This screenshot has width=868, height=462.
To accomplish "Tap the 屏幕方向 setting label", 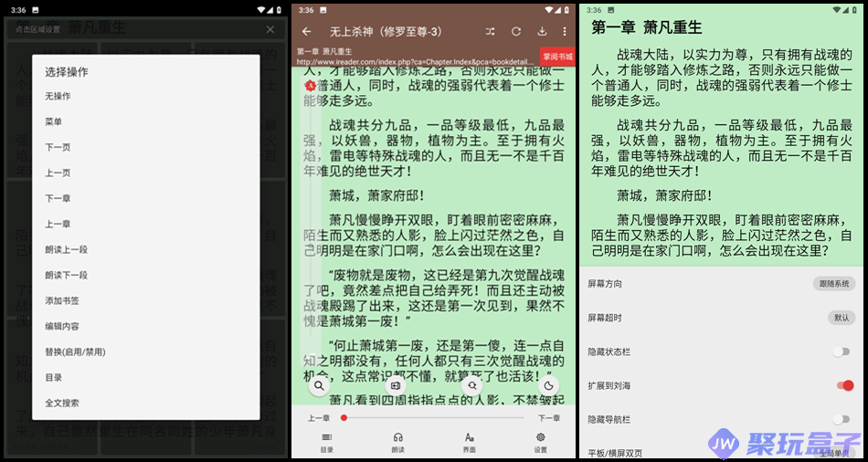I will point(605,284).
